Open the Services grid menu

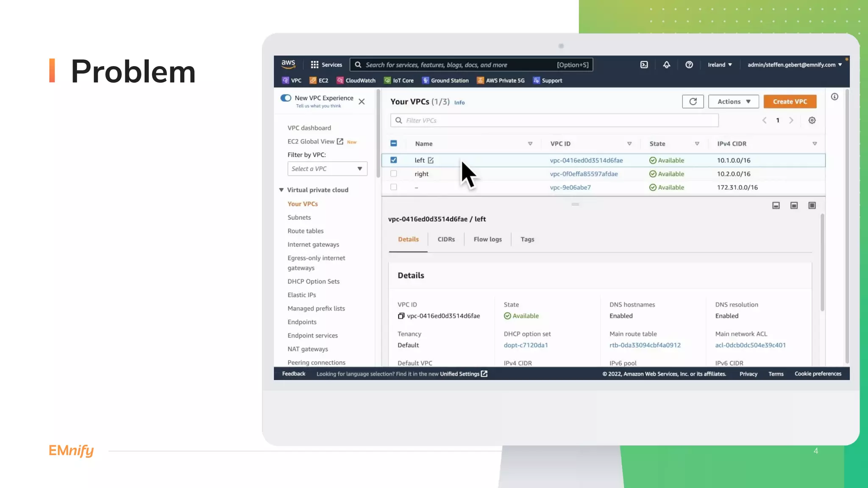[326, 65]
